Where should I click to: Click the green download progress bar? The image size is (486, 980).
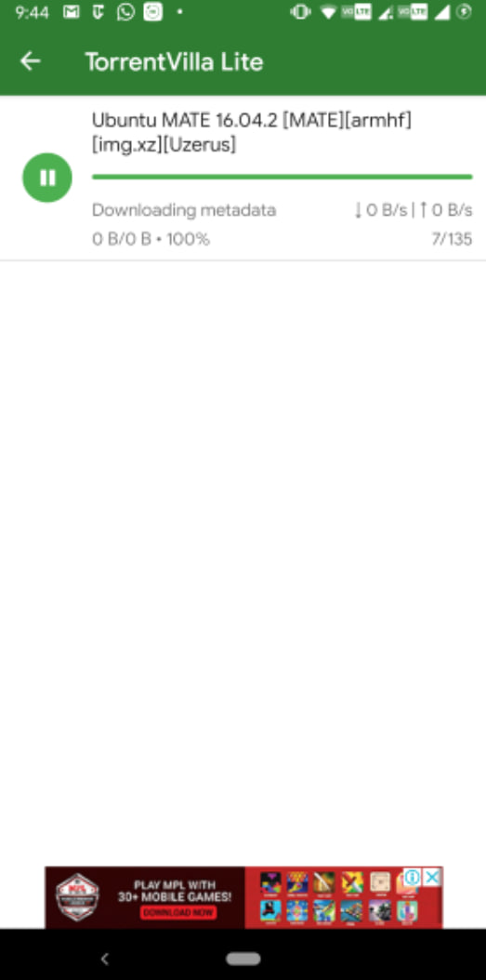click(282, 177)
